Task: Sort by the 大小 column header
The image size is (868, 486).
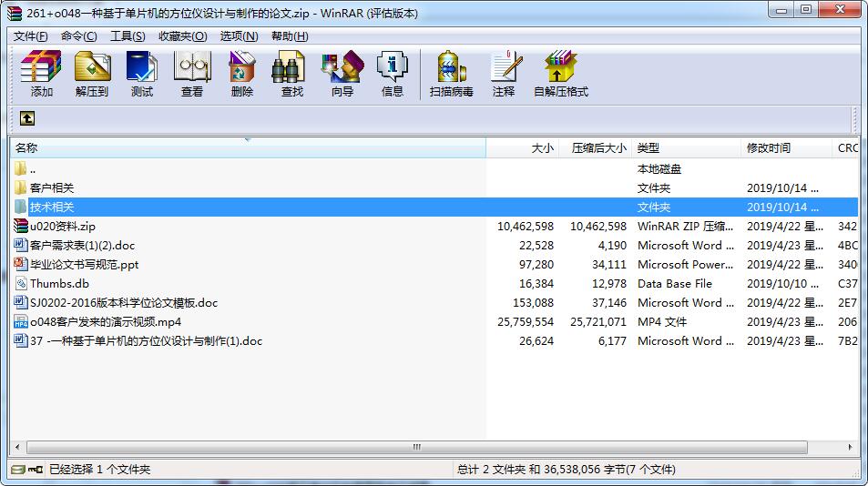Action: click(x=523, y=148)
